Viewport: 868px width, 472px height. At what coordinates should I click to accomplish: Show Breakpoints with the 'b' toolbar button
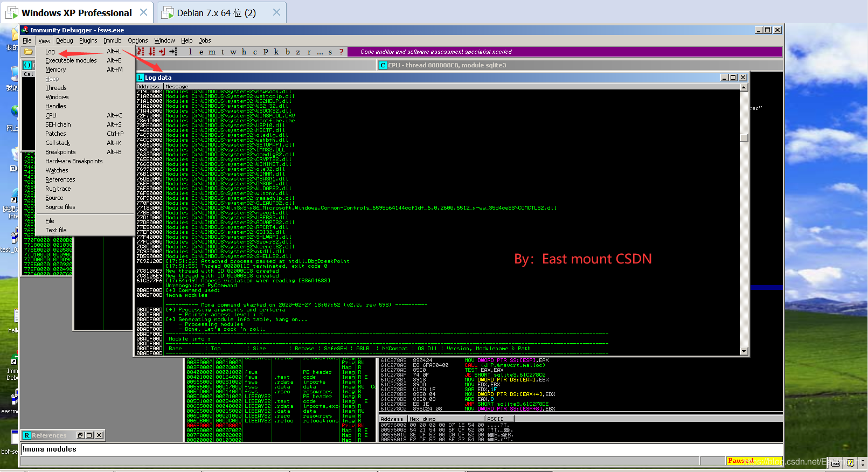click(287, 52)
